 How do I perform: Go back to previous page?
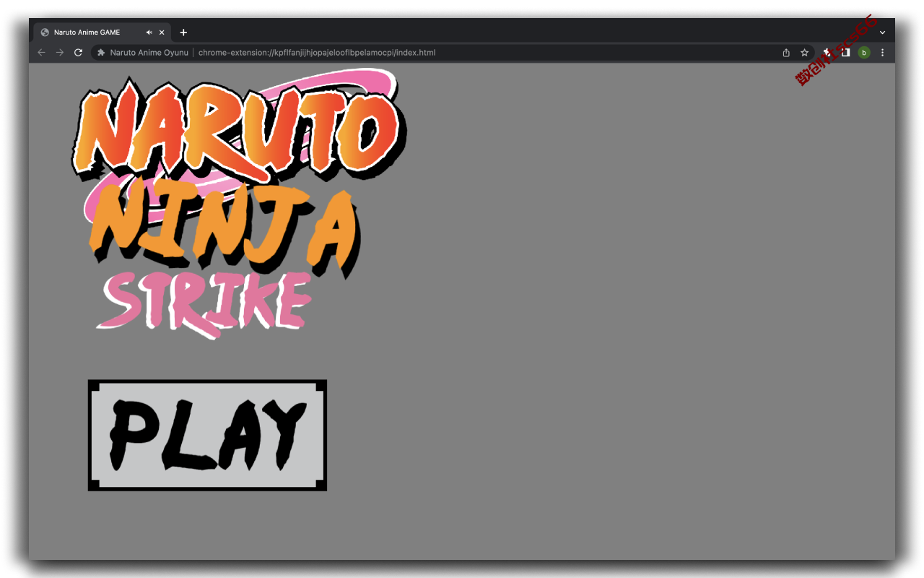(41, 53)
